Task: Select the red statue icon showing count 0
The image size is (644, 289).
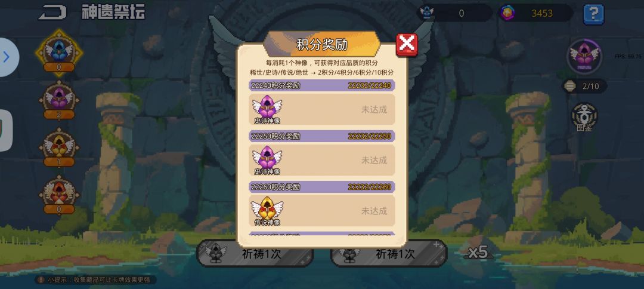Action: point(59,195)
